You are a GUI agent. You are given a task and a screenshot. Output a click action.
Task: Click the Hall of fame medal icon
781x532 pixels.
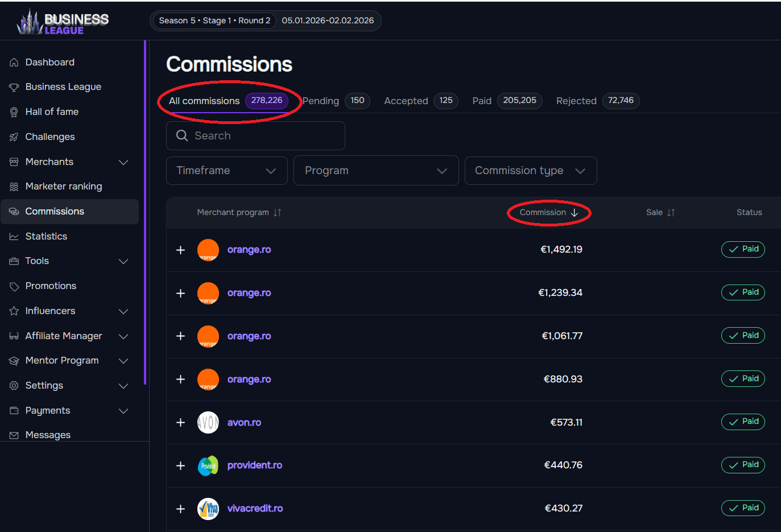tap(14, 112)
